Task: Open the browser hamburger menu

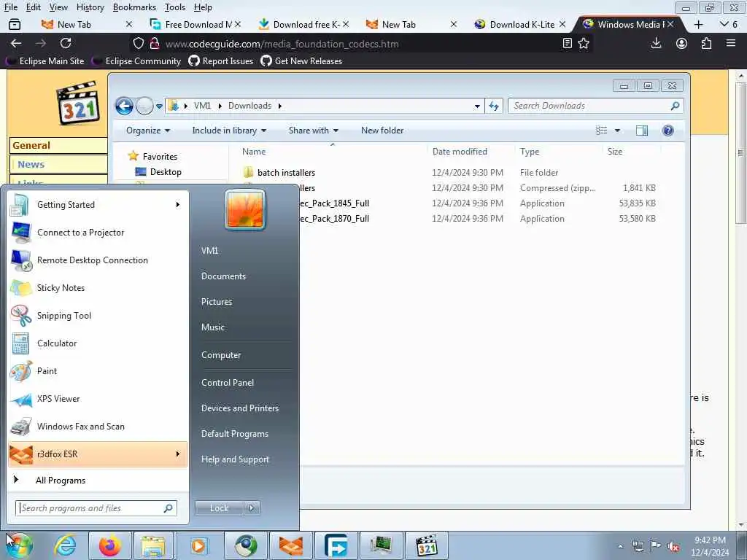Action: 731,43
